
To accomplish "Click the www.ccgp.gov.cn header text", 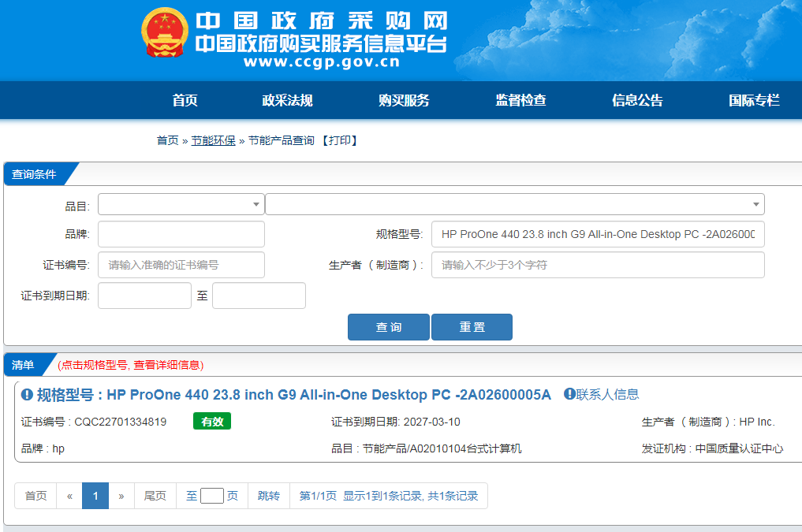I will 322,62.
